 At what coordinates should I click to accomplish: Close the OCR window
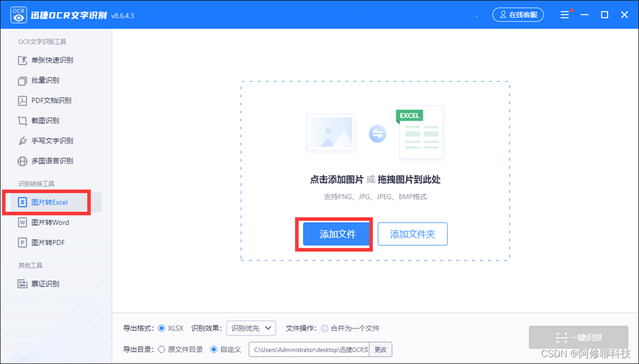click(624, 15)
